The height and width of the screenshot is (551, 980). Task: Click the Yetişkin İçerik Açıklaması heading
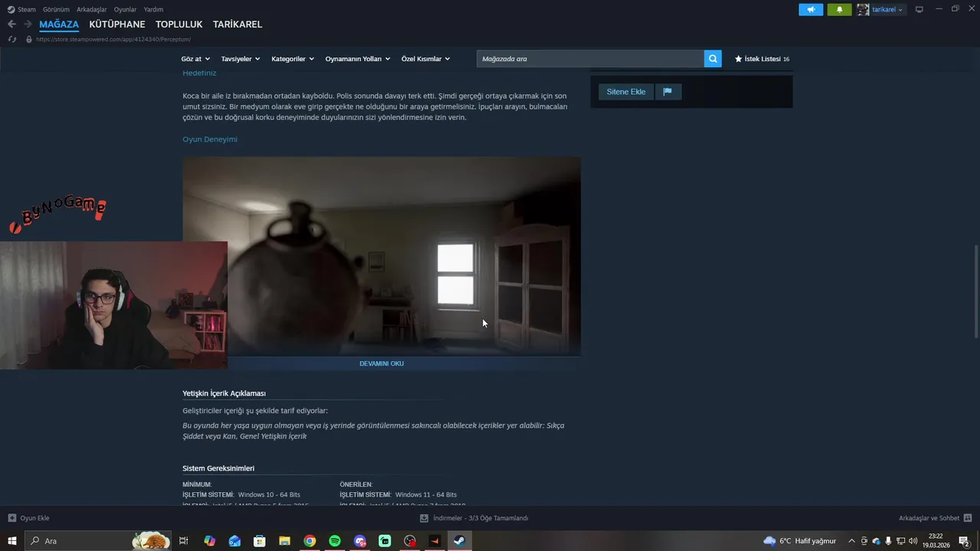pyautogui.click(x=224, y=393)
